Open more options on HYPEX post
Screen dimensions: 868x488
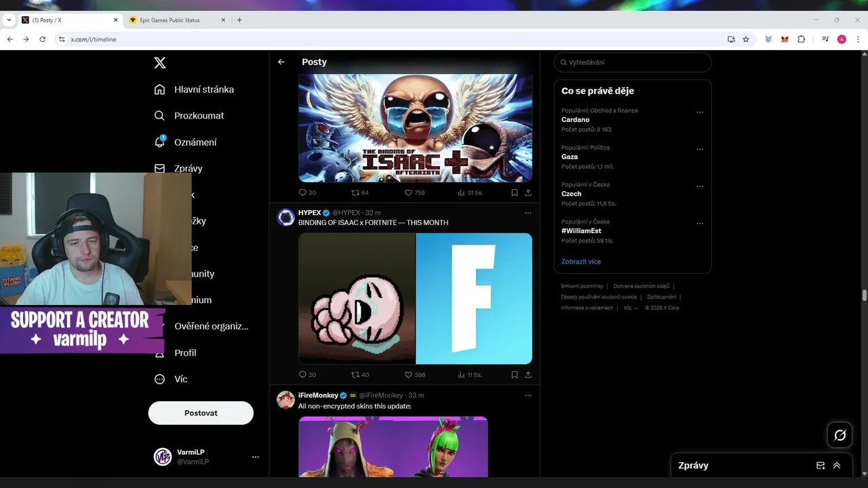pyautogui.click(x=528, y=213)
